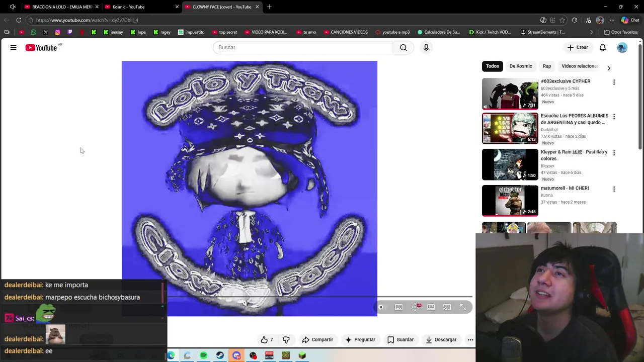Open the player settings gear
Screen dimensions: 644x362
(x=415, y=307)
